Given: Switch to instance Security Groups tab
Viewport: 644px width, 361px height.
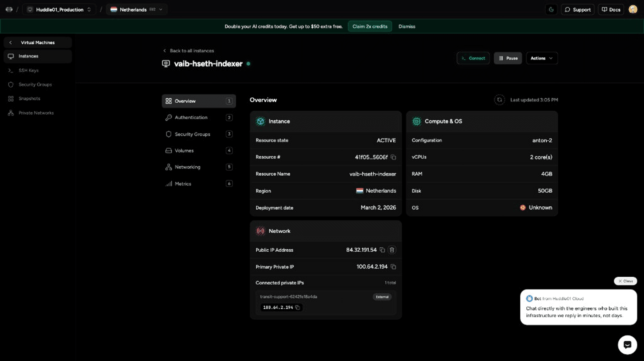Looking at the screenshot, I should click(x=199, y=134).
